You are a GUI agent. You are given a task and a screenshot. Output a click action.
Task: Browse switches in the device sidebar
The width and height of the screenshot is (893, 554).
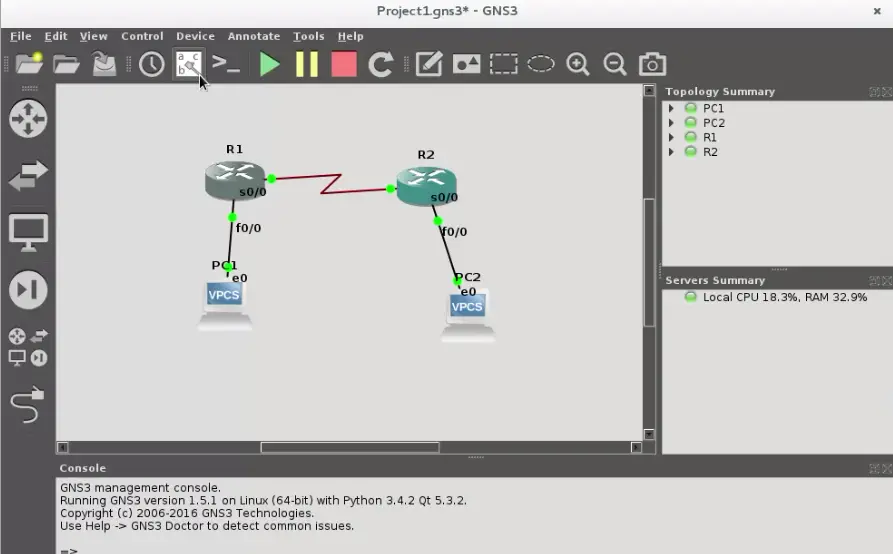coord(28,175)
